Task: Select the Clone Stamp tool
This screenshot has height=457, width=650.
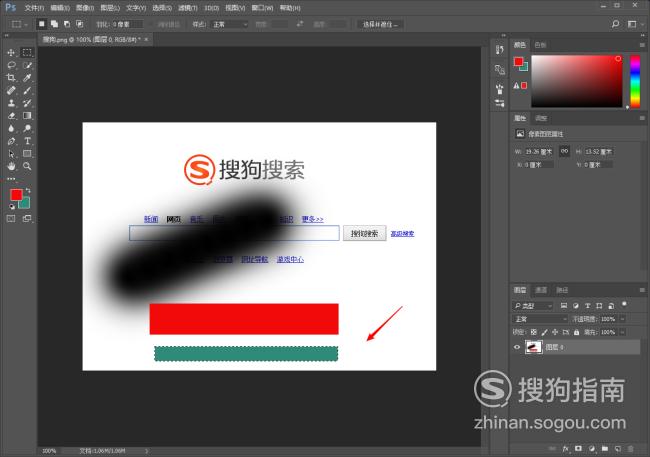Action: tap(11, 103)
